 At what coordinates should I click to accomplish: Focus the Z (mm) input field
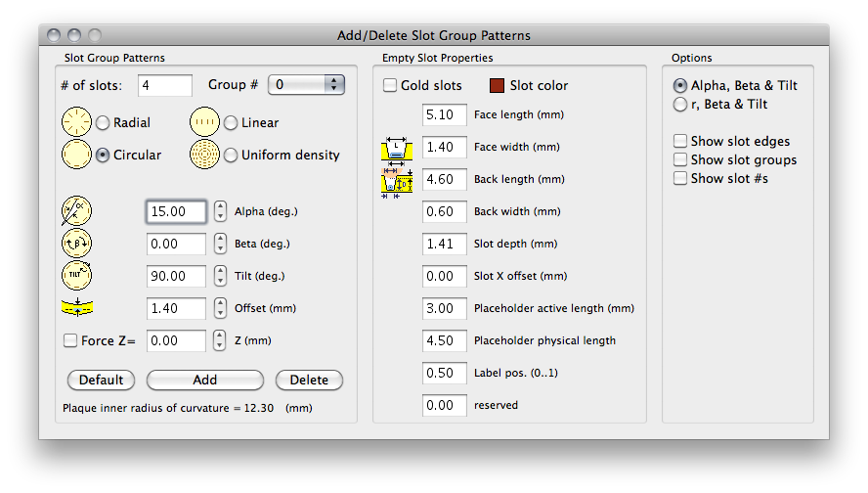pyautogui.click(x=176, y=340)
